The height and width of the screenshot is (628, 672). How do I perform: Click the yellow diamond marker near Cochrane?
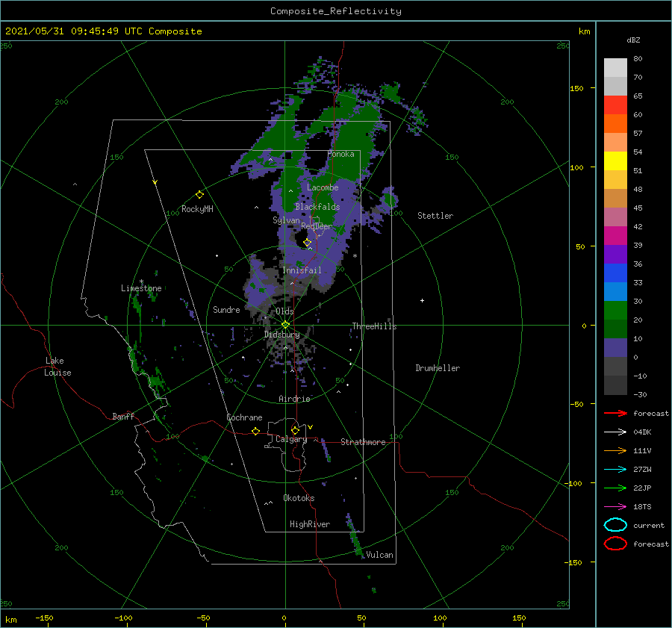(x=255, y=431)
